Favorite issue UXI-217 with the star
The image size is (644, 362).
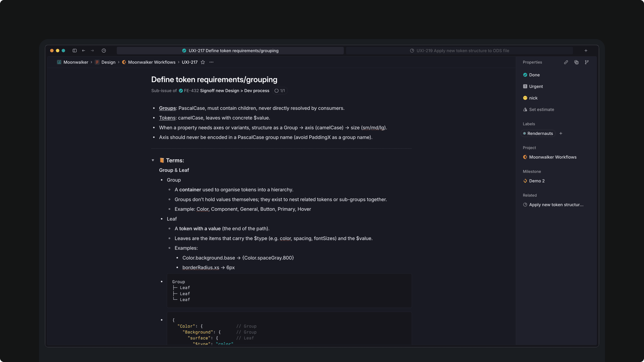click(x=203, y=62)
